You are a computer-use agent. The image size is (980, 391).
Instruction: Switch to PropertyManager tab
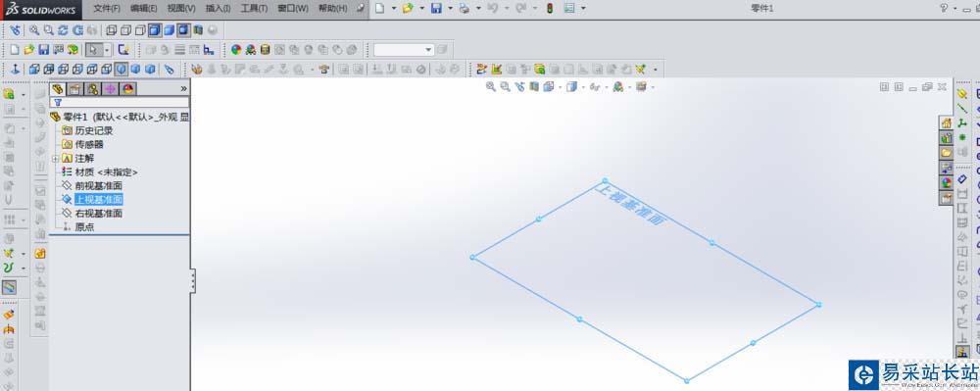click(75, 89)
